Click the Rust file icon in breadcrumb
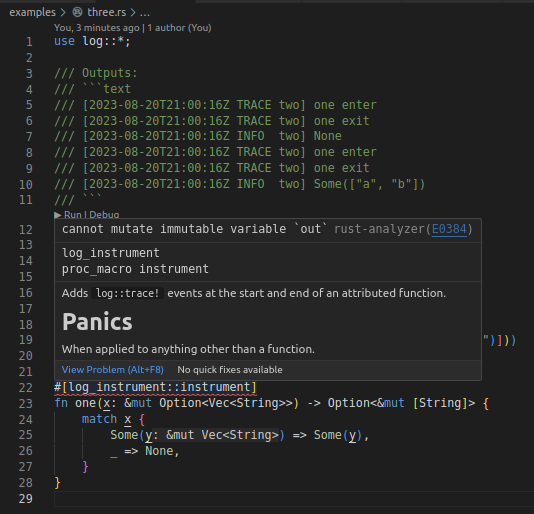The height and width of the screenshot is (514, 534). (x=77, y=12)
